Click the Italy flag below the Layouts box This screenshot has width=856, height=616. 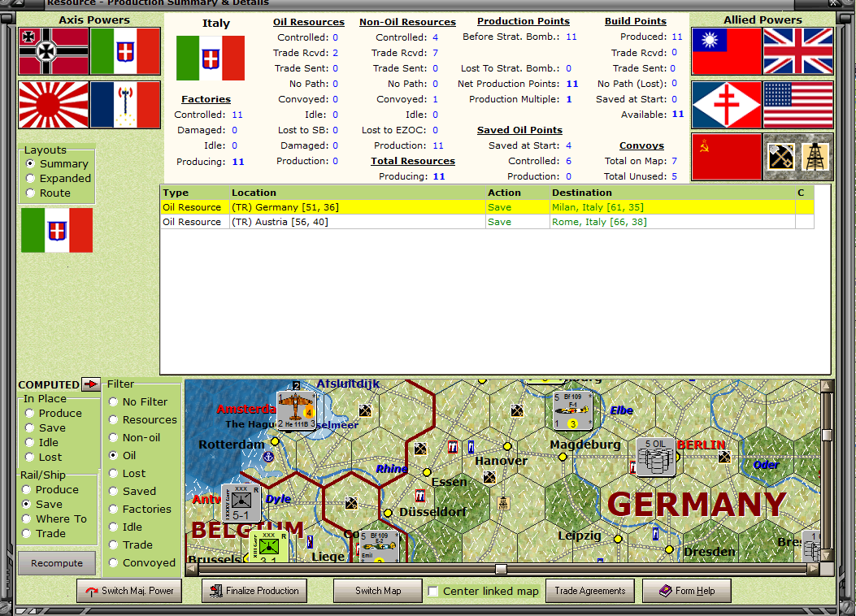tap(56, 229)
